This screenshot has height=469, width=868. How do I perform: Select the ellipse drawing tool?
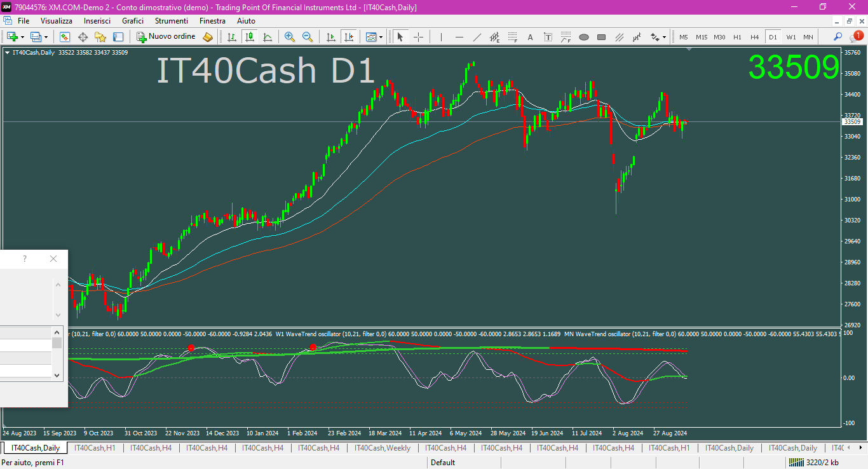point(584,37)
